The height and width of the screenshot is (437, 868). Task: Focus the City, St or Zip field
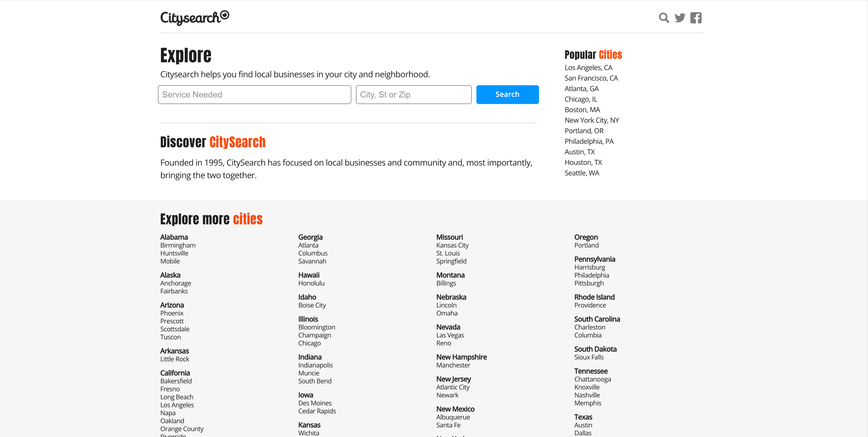[x=413, y=95]
